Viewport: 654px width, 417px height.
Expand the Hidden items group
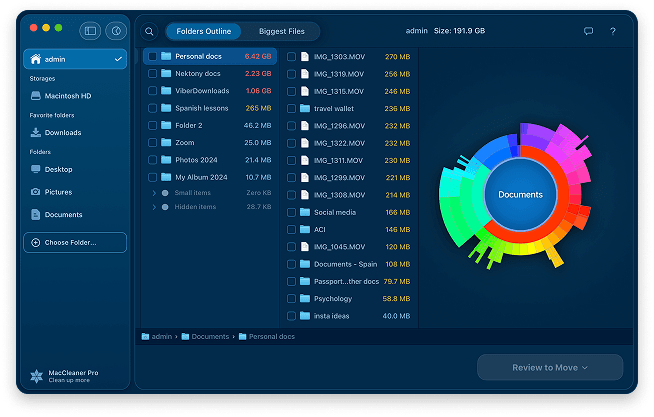(154, 207)
